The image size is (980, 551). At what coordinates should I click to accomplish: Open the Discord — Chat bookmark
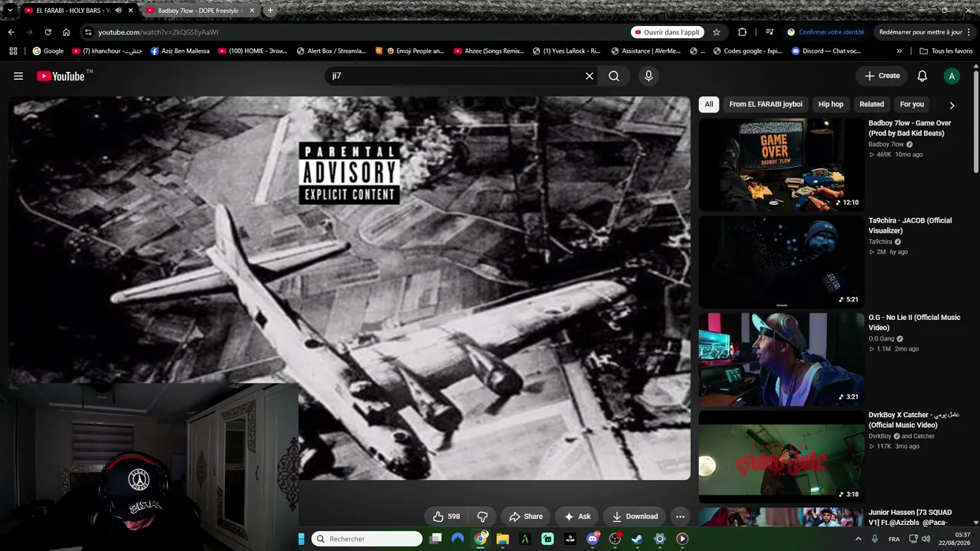[x=826, y=51]
